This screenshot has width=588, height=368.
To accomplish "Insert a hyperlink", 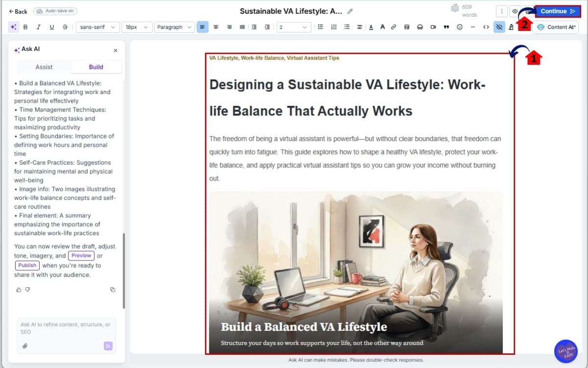I will 393,27.
